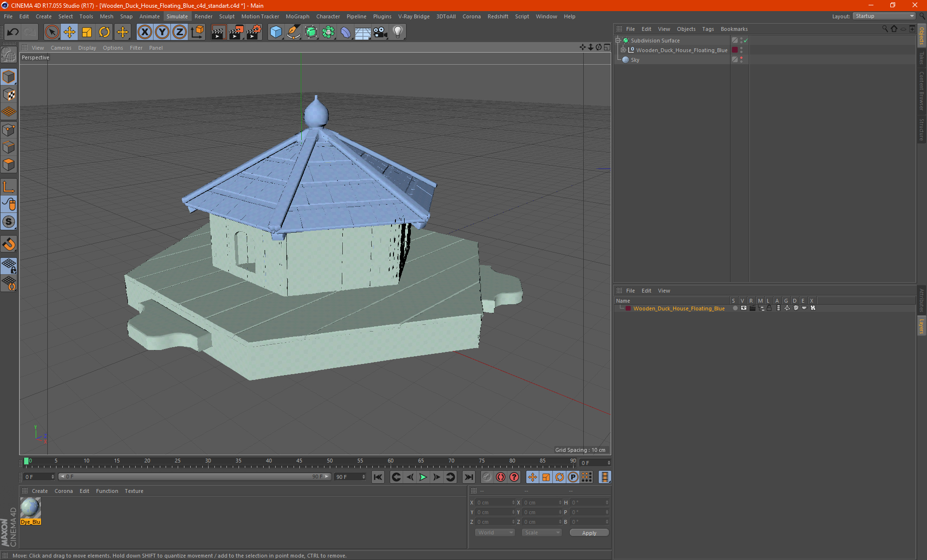Click the Sky object icon in outliner

pyautogui.click(x=625, y=59)
